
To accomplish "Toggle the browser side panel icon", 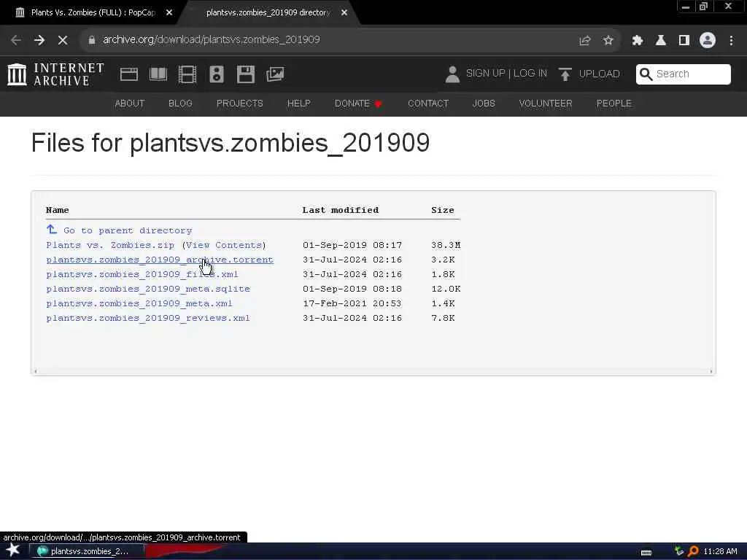I will click(x=684, y=41).
